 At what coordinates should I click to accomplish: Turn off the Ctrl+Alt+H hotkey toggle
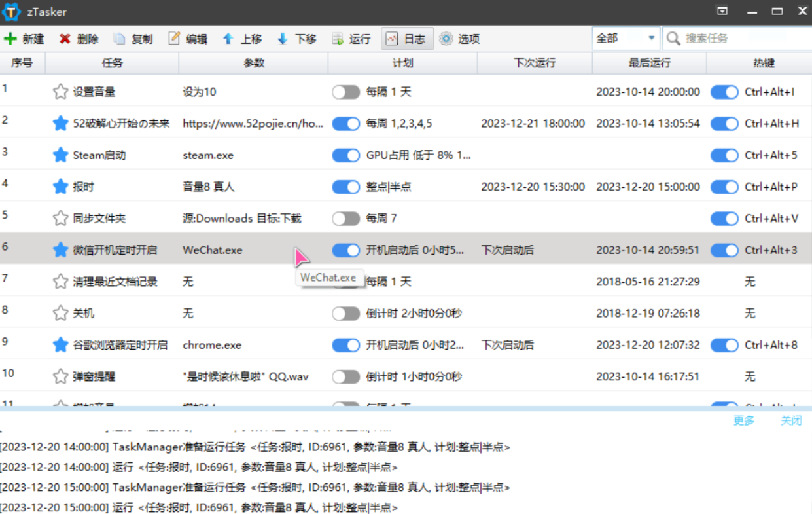point(724,123)
